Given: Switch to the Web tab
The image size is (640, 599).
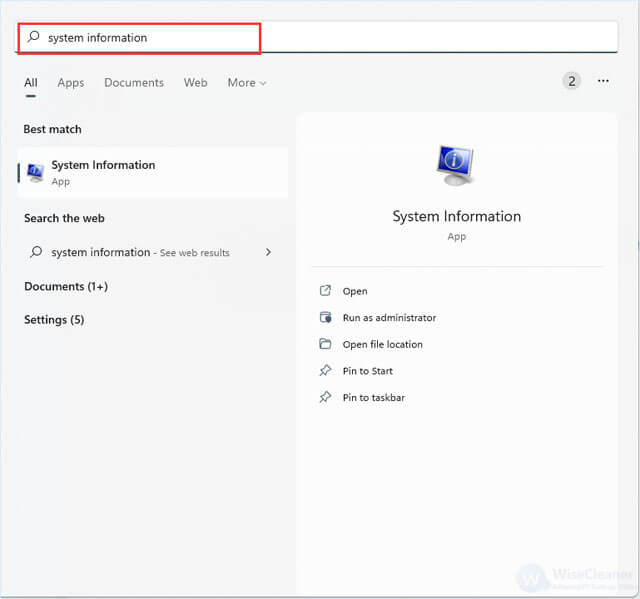Looking at the screenshot, I should coord(196,83).
